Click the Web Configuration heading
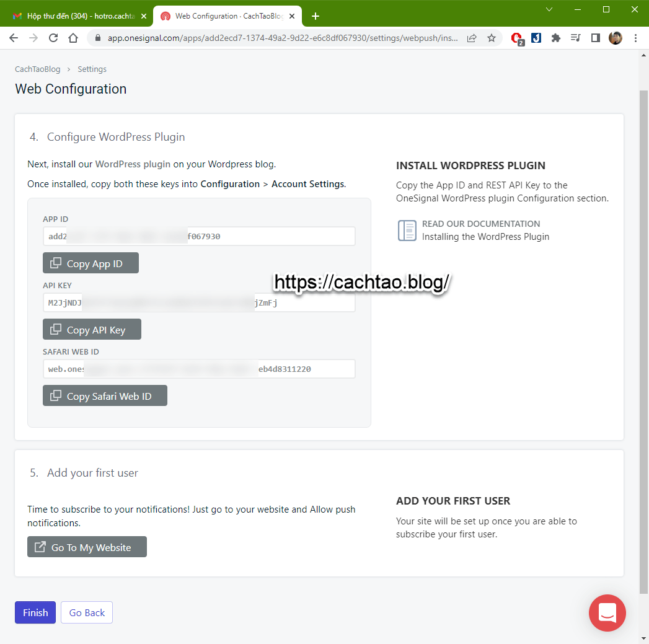649x644 pixels. (71, 89)
